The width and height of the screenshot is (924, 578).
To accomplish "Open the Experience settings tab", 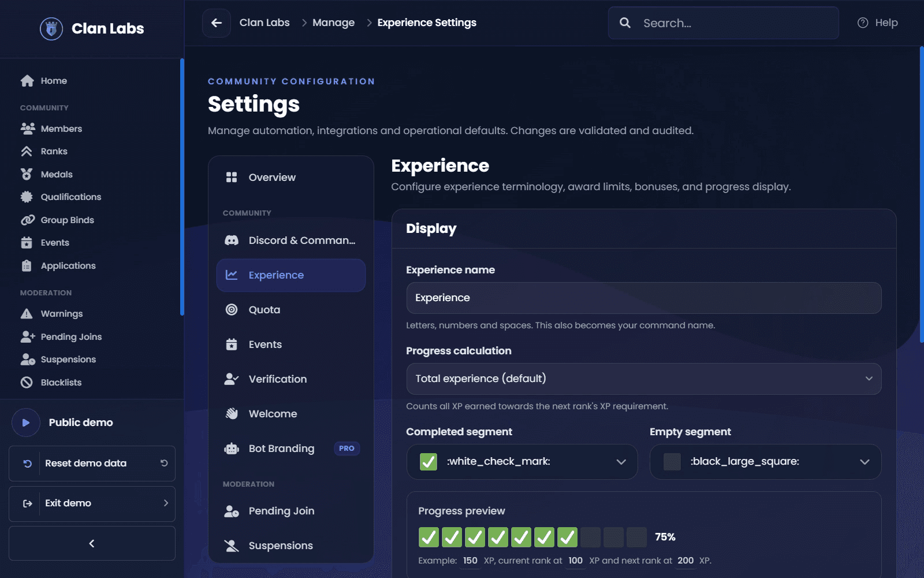I will click(291, 275).
